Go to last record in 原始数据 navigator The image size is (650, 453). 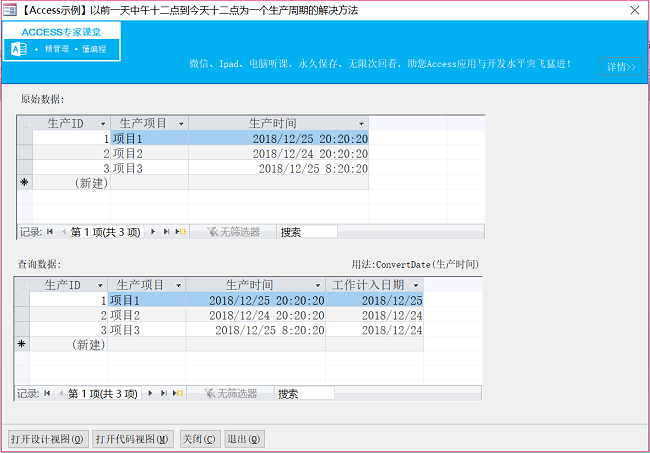point(166,232)
